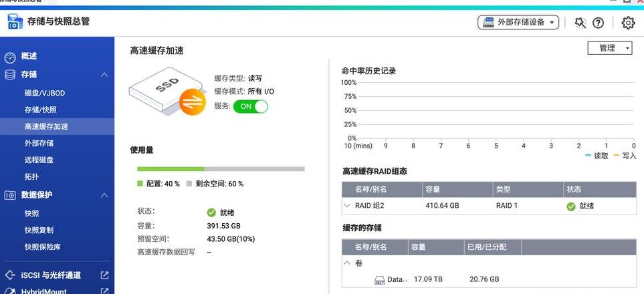Screen dimensions: 644x294
Task: Click the reserved space 43.50 GB(10%)
Action: click(x=231, y=239)
